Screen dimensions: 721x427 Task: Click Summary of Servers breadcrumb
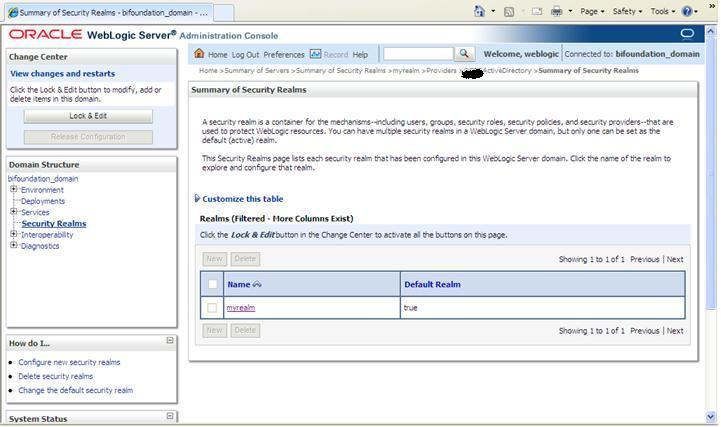257,70
